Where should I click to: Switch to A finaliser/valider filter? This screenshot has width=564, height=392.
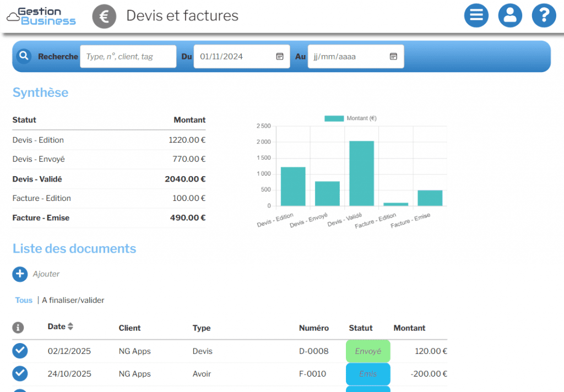73,300
